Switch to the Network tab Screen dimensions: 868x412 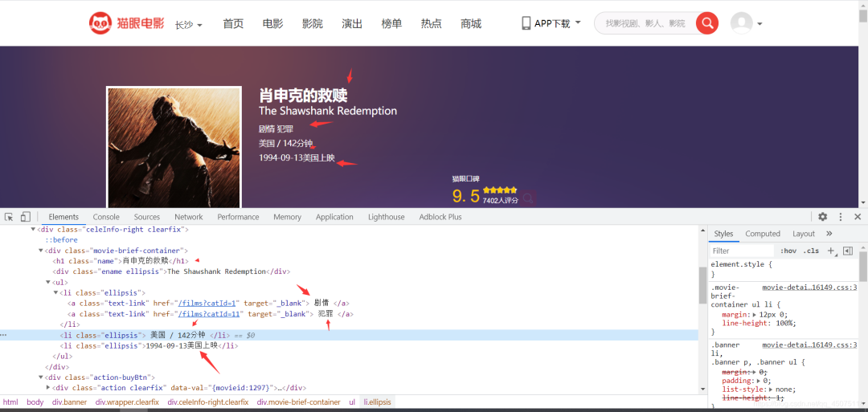tap(189, 217)
